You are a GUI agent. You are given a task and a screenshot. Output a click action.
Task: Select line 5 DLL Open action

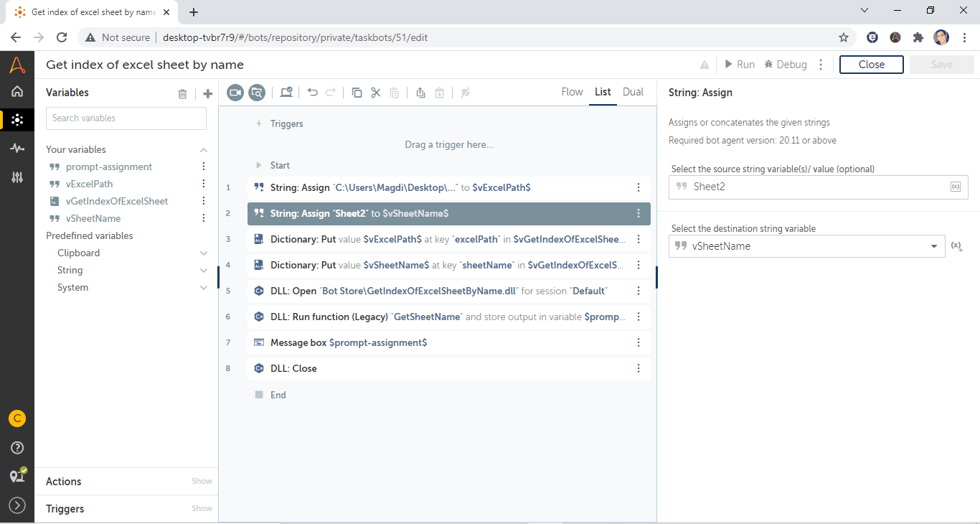click(x=449, y=291)
